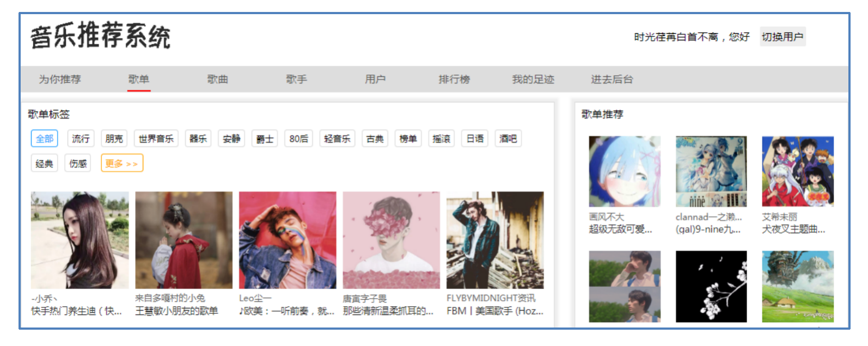Open the -小乔丶 playlist cover

pyautogui.click(x=80, y=240)
